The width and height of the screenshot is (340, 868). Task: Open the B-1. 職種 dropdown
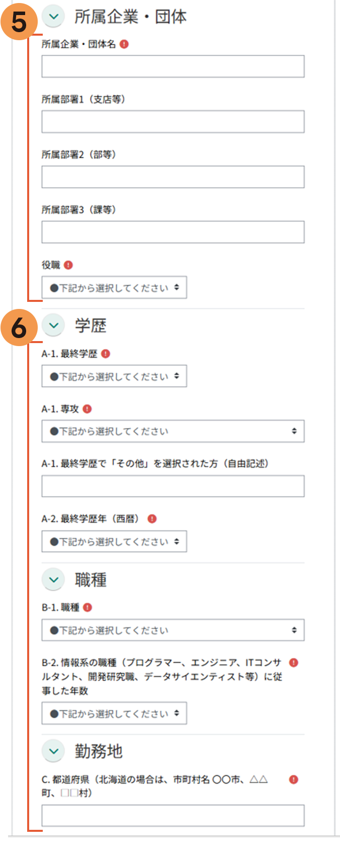click(173, 630)
